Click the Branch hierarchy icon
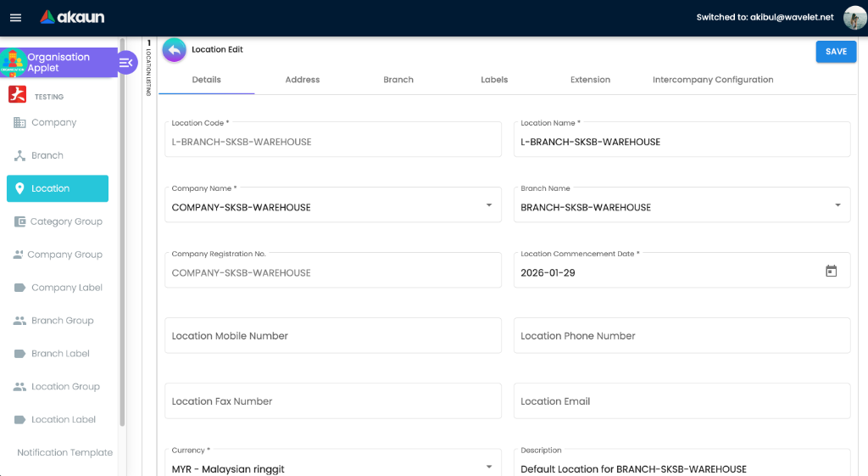 19,156
